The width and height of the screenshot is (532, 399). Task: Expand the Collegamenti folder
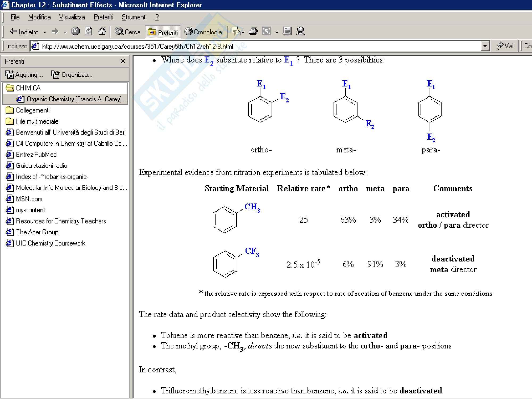32,110
